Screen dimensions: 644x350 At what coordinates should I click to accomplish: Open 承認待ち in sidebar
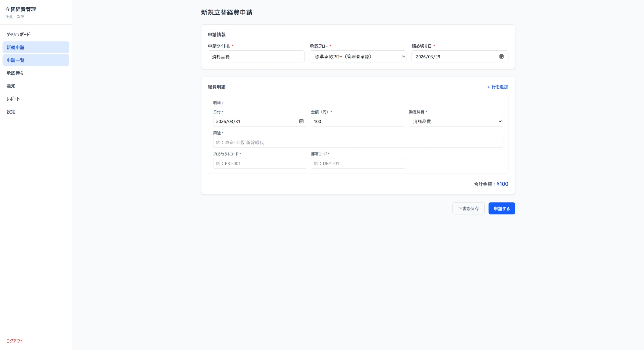[x=15, y=73]
